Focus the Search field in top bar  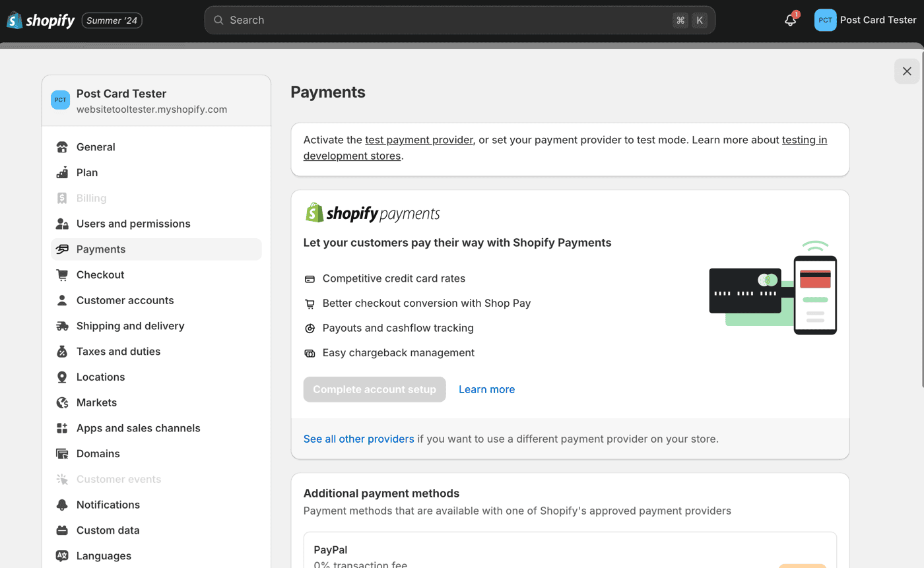460,20
